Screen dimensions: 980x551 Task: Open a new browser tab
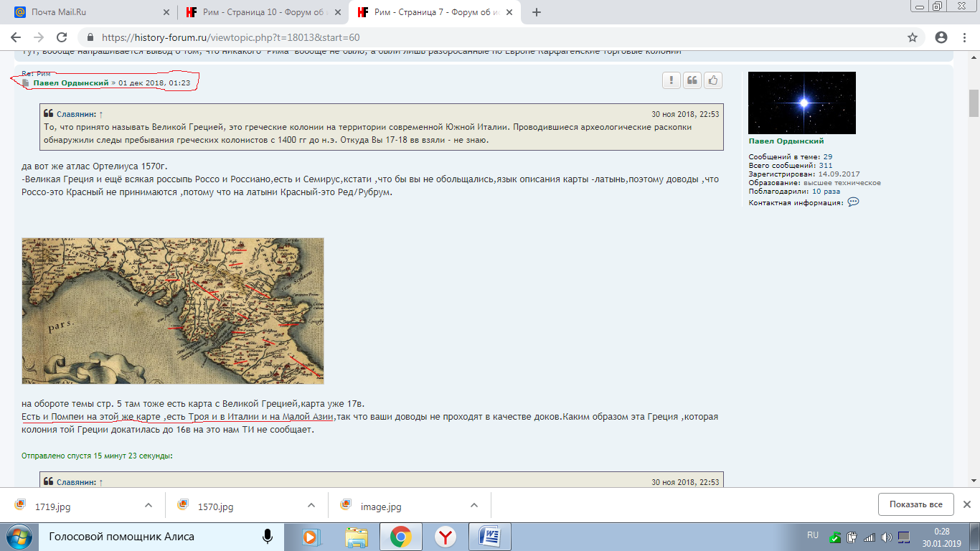(x=537, y=12)
